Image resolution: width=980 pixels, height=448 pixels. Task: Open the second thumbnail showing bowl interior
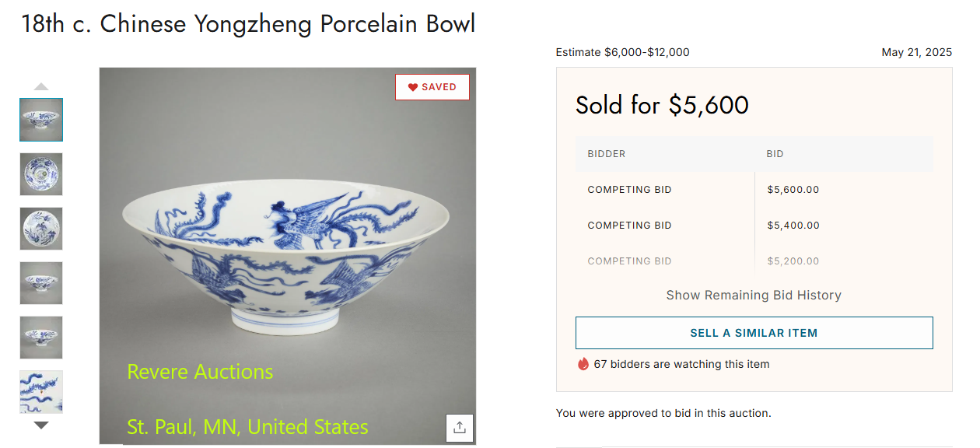(41, 174)
